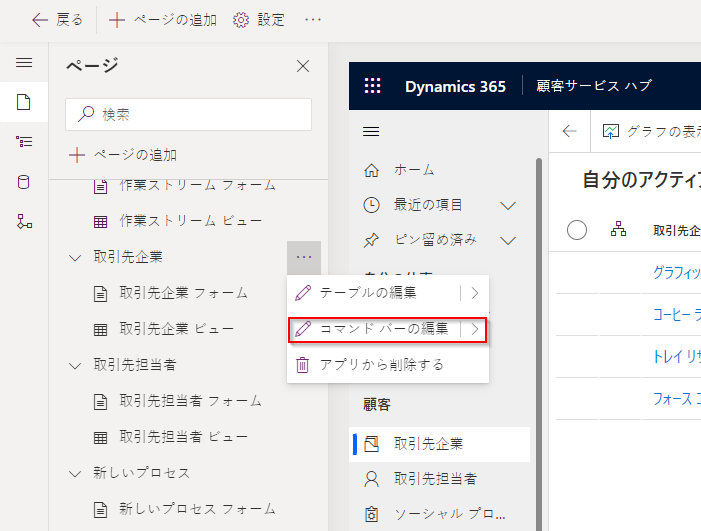Click the chart icon beside グラフの表示

click(611, 131)
